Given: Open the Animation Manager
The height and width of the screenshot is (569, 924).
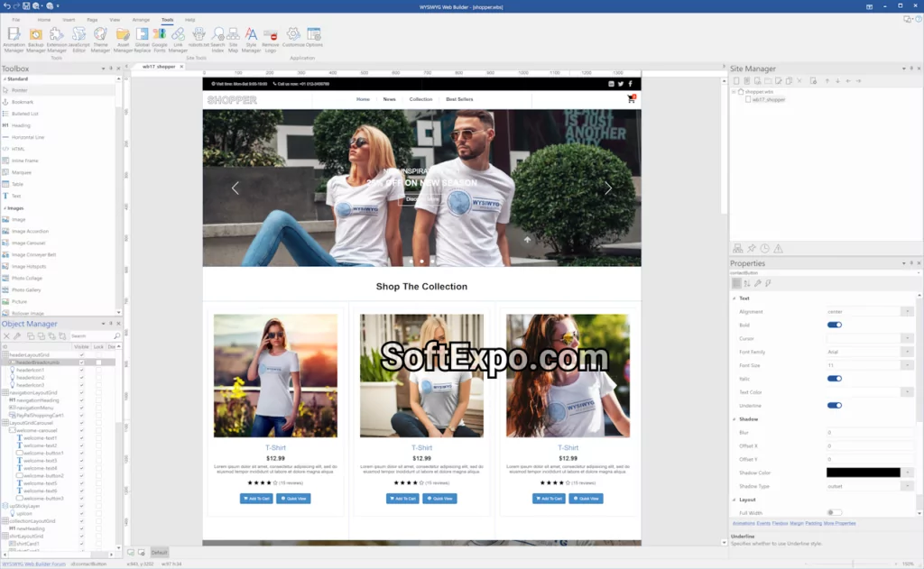Looking at the screenshot, I should coord(14,38).
